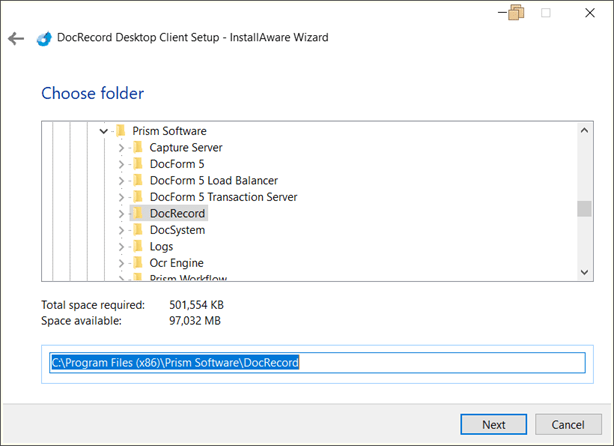Click the 501,554 KB space required value

pos(196,305)
